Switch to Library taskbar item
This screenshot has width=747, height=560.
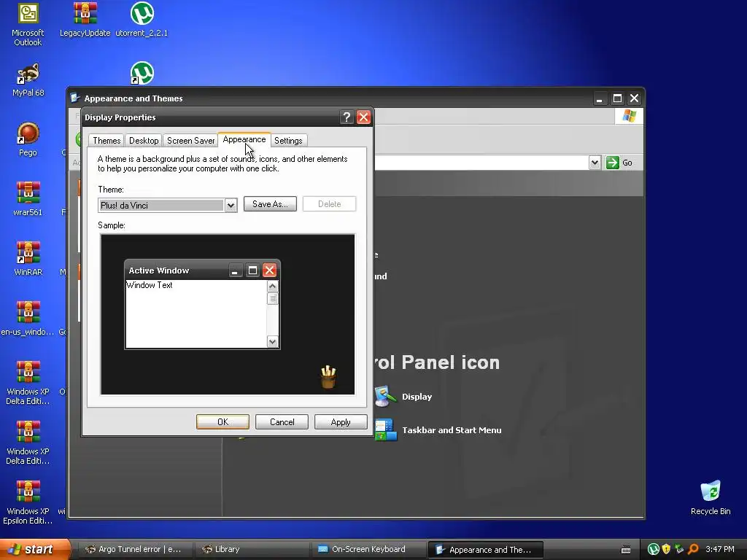pos(252,550)
